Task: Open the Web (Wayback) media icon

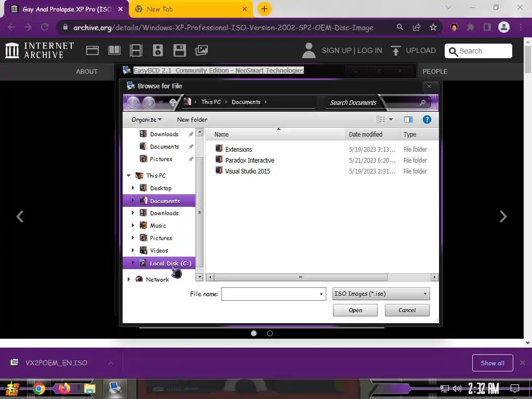Action: [x=92, y=50]
